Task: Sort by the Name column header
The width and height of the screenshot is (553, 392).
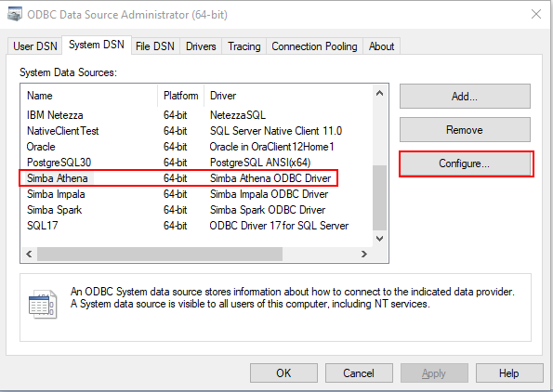Action: pos(89,96)
